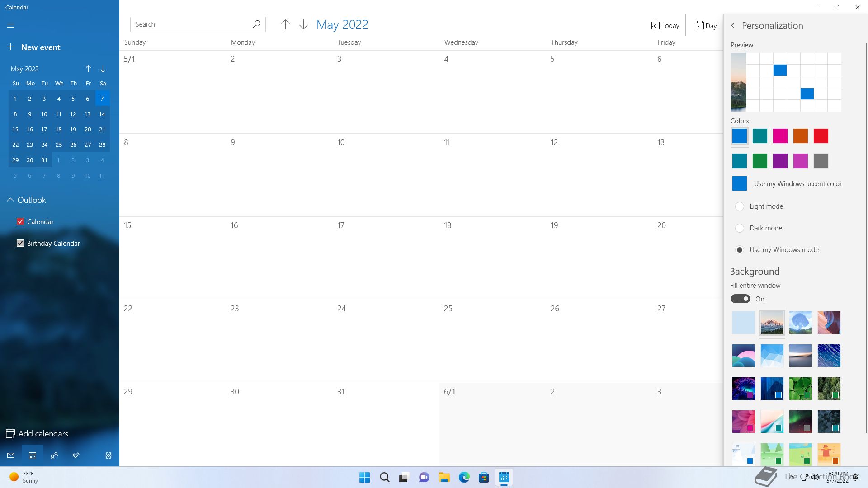Select Light mode radio button

pos(740,206)
